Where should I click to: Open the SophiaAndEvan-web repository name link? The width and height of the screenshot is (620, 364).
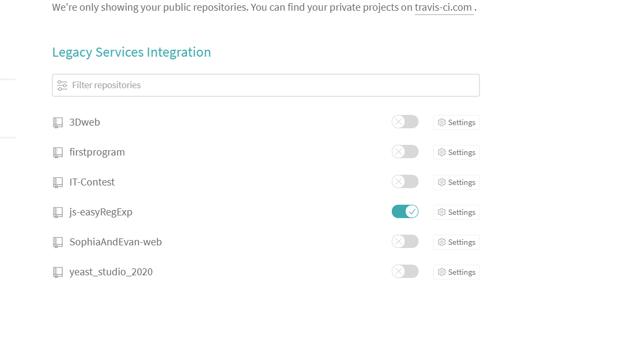(x=115, y=242)
